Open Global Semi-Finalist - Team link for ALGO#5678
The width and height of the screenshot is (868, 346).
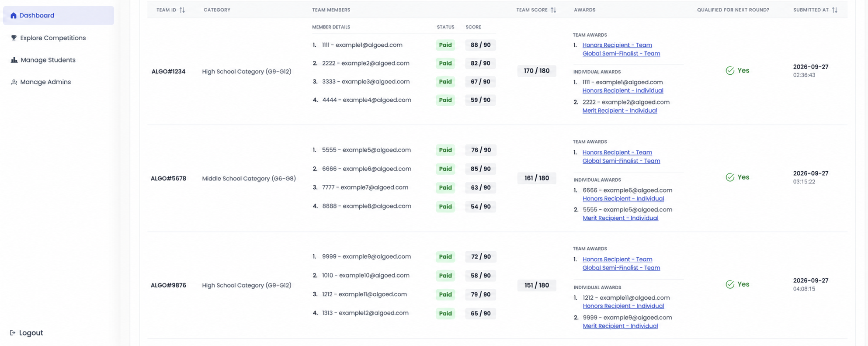(621, 161)
